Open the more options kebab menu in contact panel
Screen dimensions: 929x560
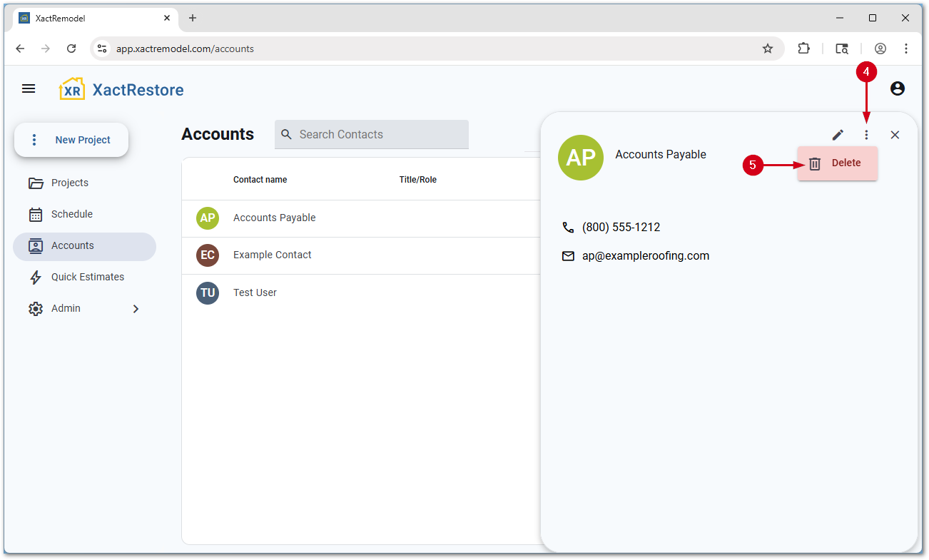point(866,135)
